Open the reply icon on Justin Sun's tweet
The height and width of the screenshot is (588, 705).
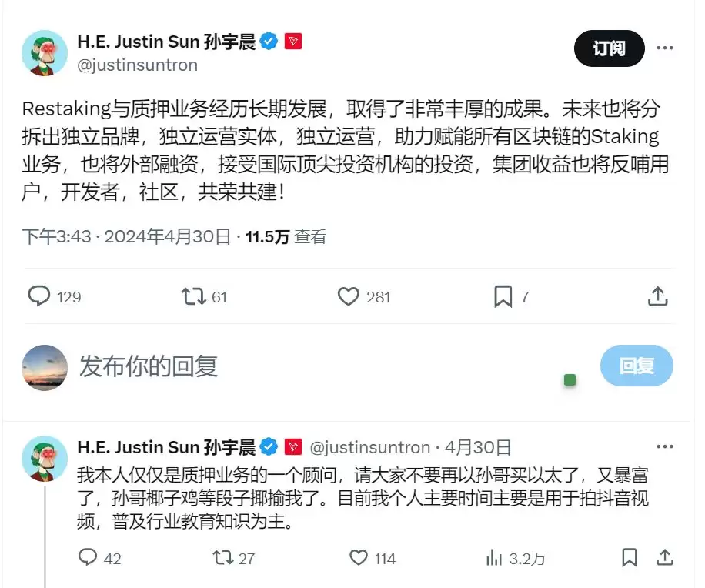point(38,296)
